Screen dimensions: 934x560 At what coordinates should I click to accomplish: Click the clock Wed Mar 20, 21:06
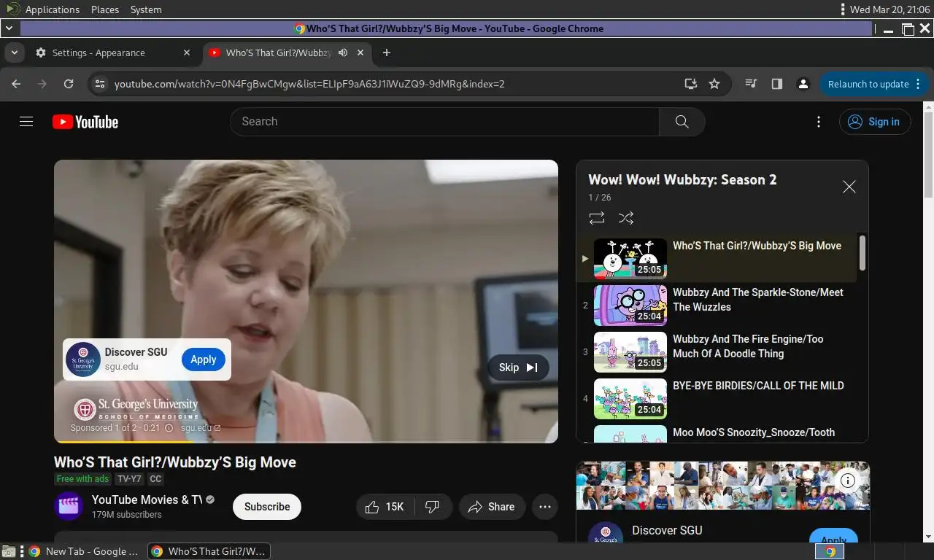[x=890, y=9]
